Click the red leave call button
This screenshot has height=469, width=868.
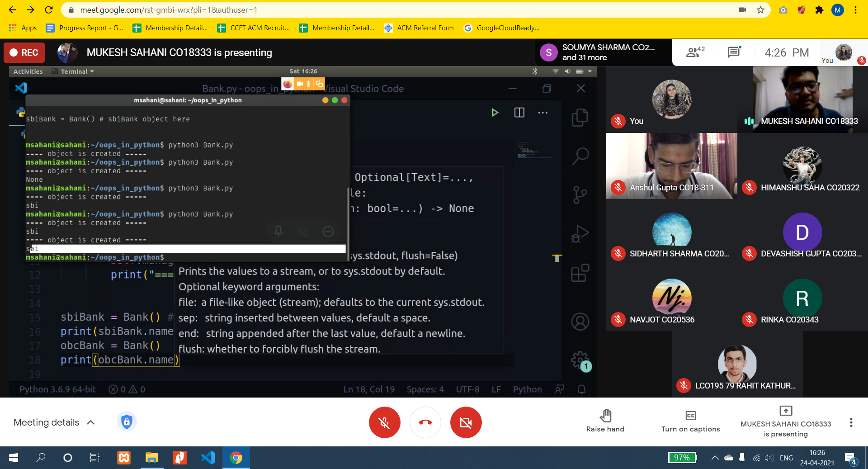[425, 422]
